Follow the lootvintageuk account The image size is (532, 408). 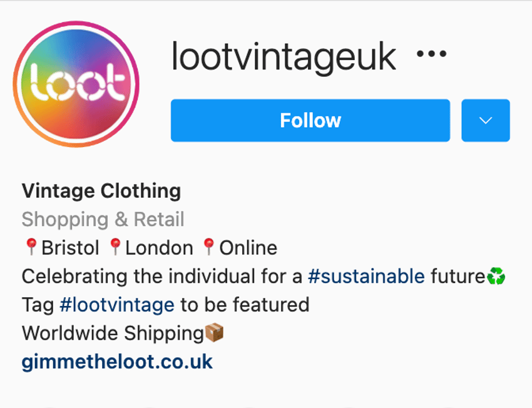coord(310,120)
